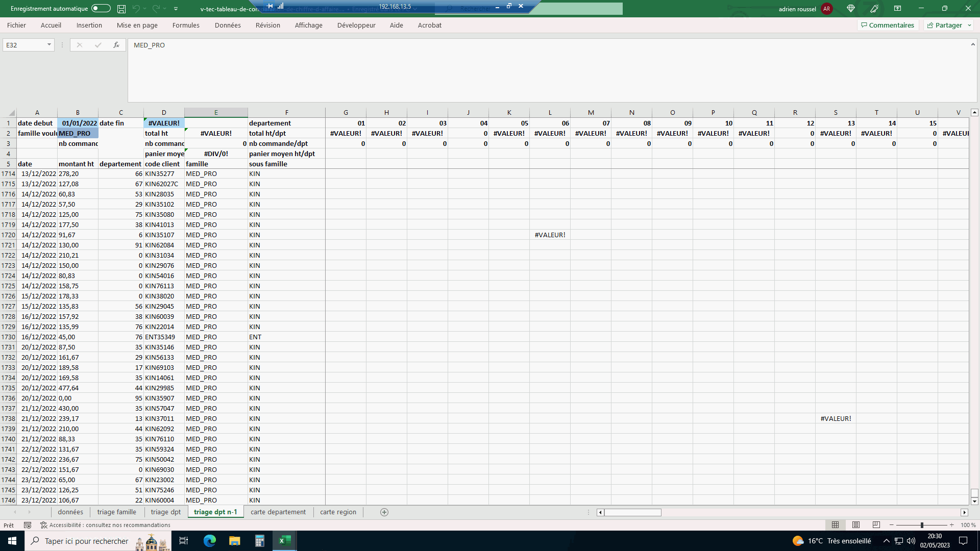The height and width of the screenshot is (551, 980).
Task: Expand the formula bar chevron
Action: (973, 45)
